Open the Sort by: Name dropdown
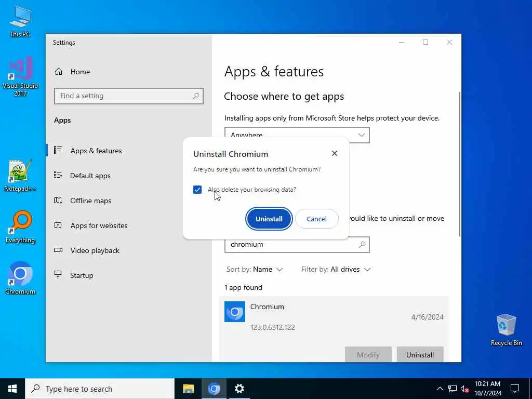Viewport: 532px width, 399px height. 255,270
